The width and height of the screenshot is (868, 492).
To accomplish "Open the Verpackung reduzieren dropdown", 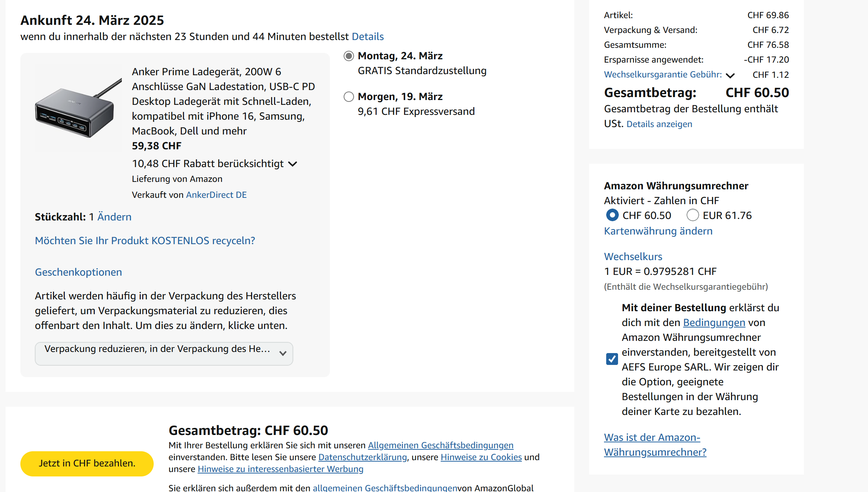I will (x=164, y=353).
